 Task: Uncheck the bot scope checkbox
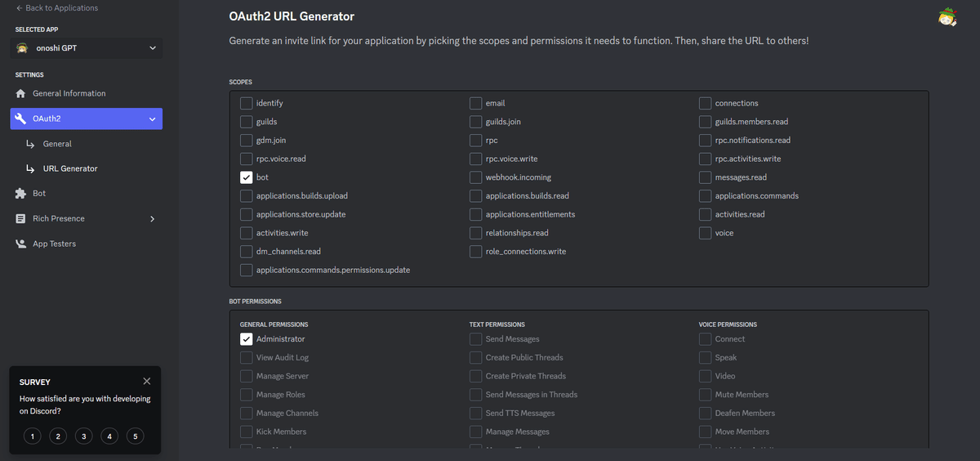pyautogui.click(x=246, y=177)
